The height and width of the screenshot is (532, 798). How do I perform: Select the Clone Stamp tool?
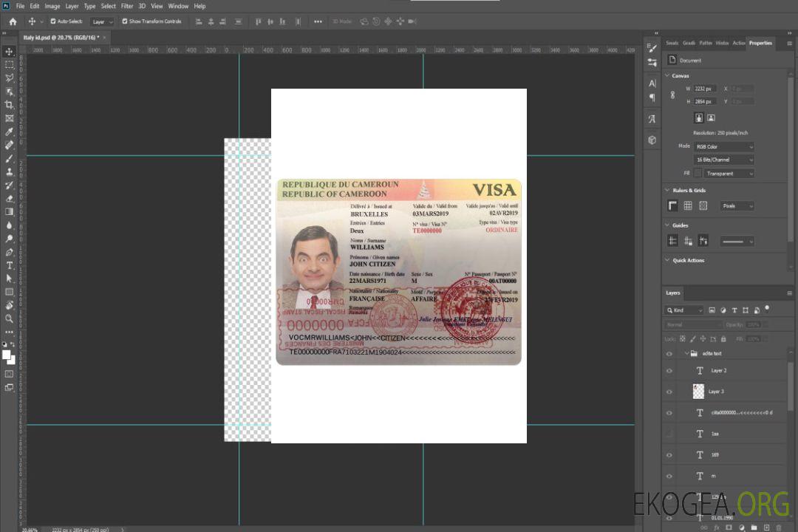[9, 172]
